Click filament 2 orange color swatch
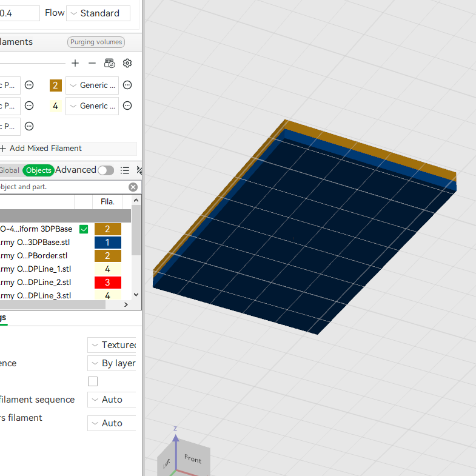 pyautogui.click(x=56, y=85)
